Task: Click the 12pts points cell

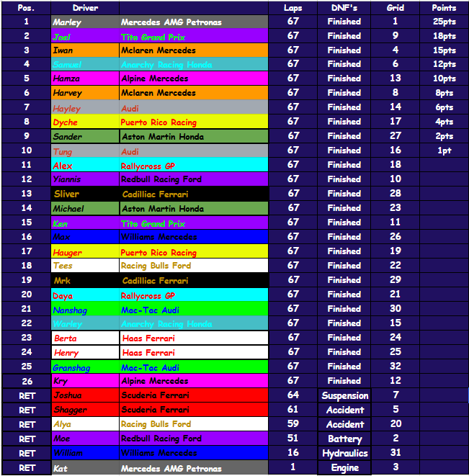Action: (444, 64)
